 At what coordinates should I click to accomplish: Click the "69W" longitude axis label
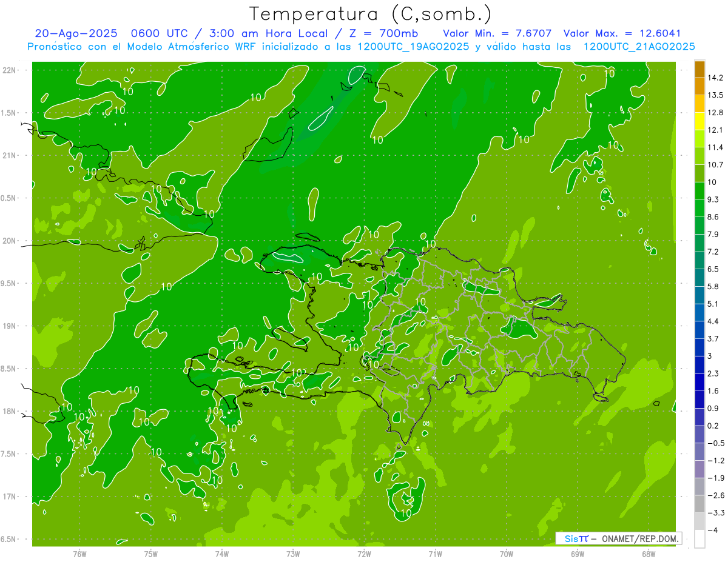coord(577,554)
